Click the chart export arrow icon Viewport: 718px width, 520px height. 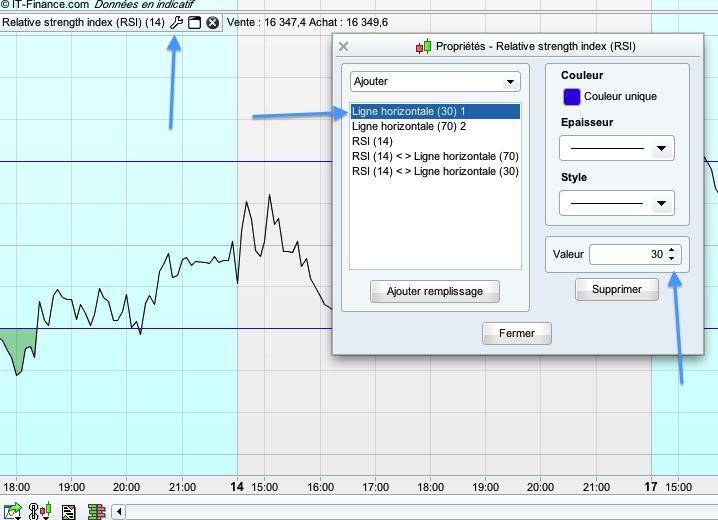pyautogui.click(x=12, y=511)
